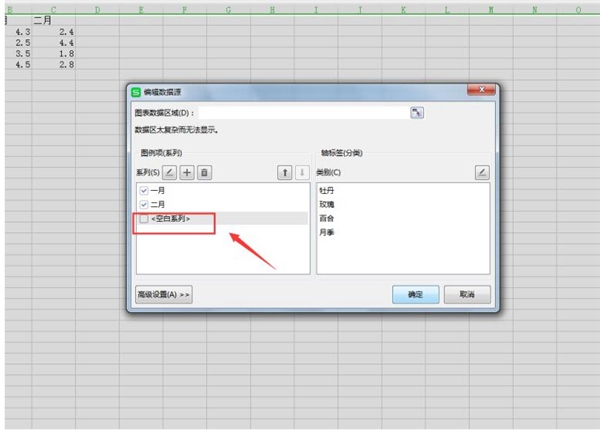
Task: Close the 编辑数据源 dialog
Action: tap(481, 90)
